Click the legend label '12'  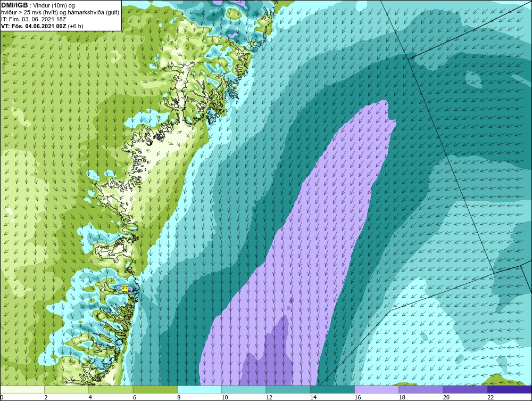coord(269,398)
